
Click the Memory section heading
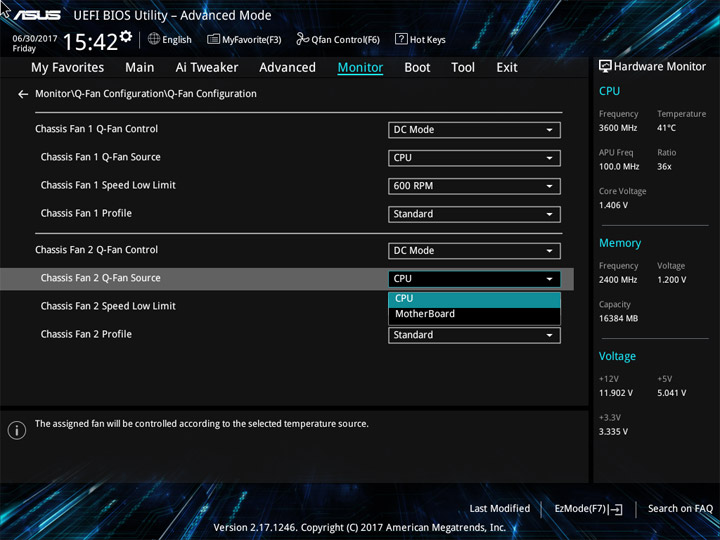(620, 243)
